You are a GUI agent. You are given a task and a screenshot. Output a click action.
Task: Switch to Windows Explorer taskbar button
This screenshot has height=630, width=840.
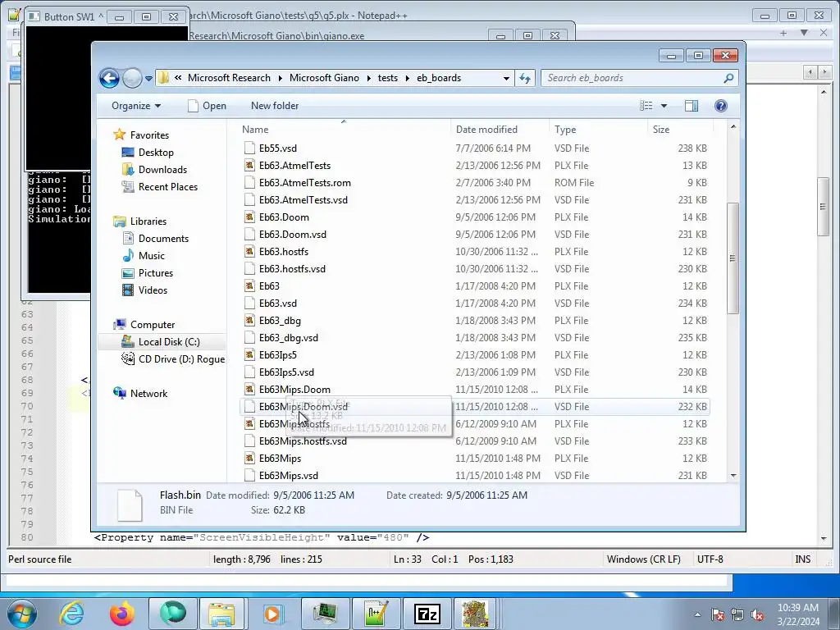click(221, 614)
